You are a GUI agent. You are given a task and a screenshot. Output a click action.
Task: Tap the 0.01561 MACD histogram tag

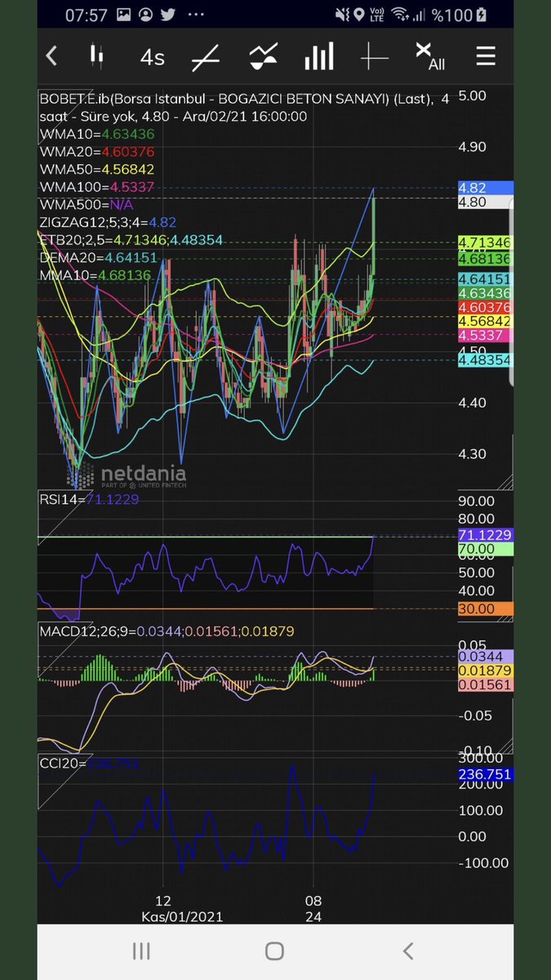point(485,684)
